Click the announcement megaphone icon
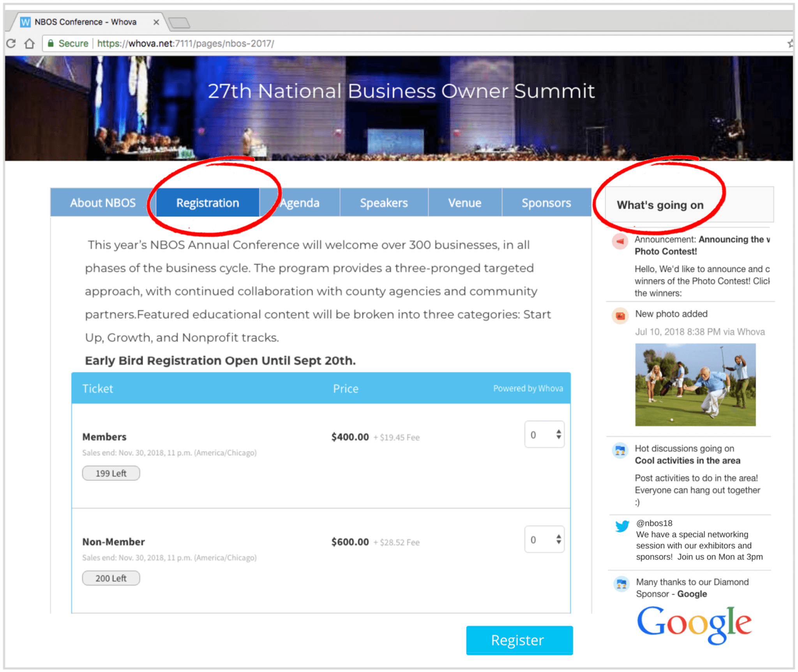The image size is (798, 672). click(620, 241)
